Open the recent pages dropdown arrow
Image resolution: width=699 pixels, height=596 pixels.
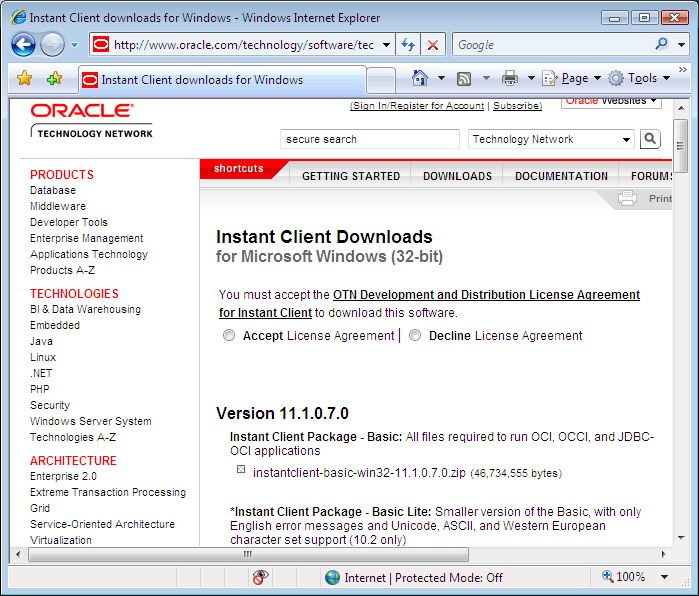tap(74, 45)
